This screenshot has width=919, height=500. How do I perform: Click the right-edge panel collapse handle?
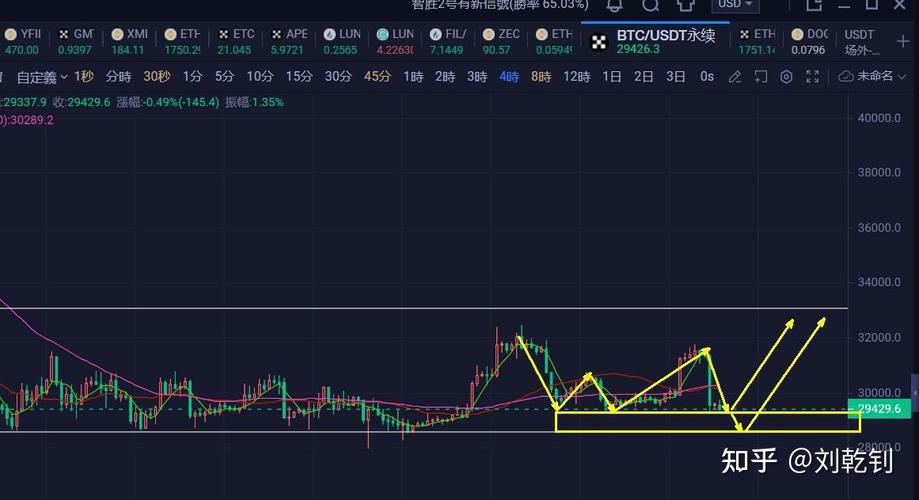tap(915, 393)
